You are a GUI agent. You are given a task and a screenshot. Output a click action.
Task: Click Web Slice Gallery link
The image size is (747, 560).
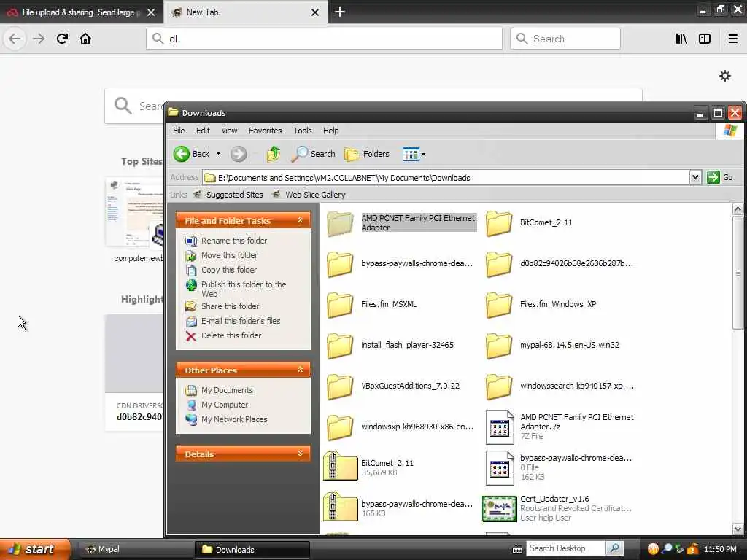pyautogui.click(x=309, y=195)
